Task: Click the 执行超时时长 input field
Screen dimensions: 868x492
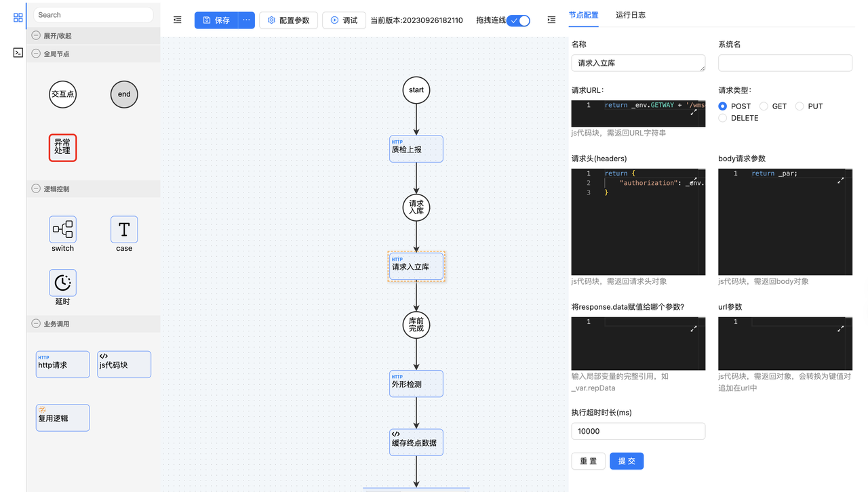Action: pyautogui.click(x=638, y=431)
